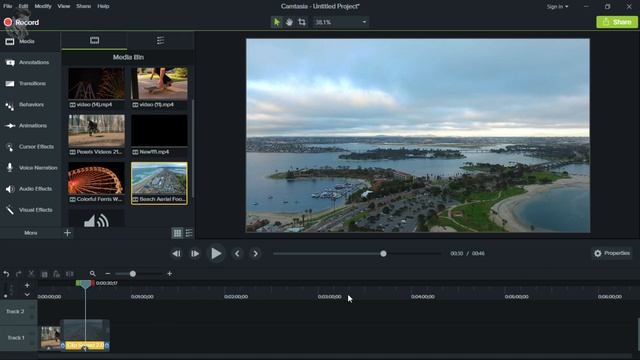
Task: Select the first clip on Track 1
Action: [50, 338]
